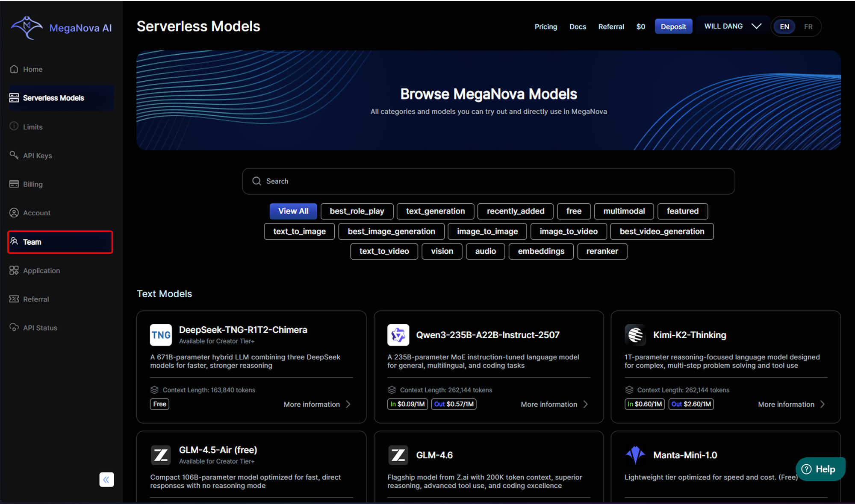855x504 pixels.
Task: Click the Account person icon
Action: click(14, 213)
